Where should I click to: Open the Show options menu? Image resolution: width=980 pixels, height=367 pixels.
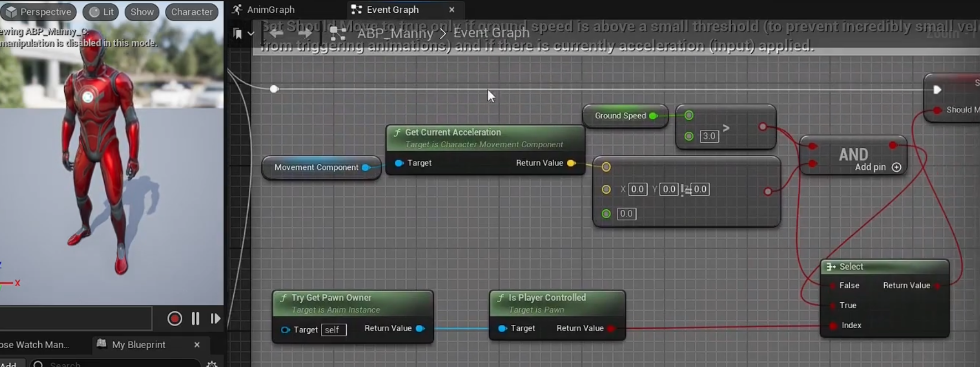pyautogui.click(x=142, y=12)
